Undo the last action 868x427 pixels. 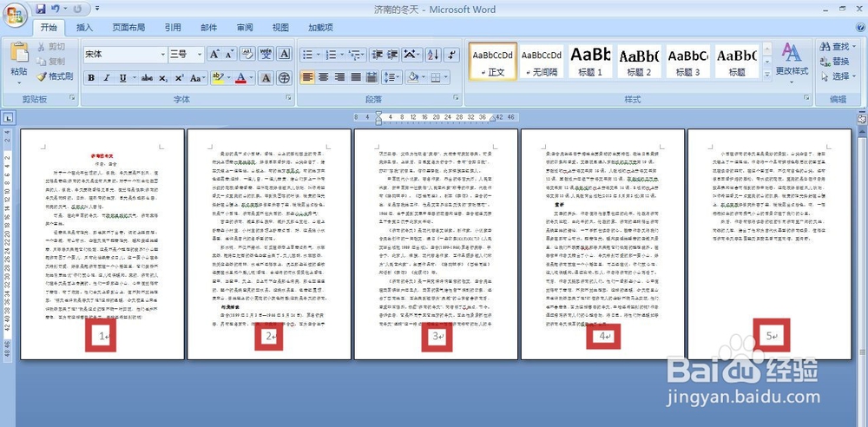tap(55, 9)
